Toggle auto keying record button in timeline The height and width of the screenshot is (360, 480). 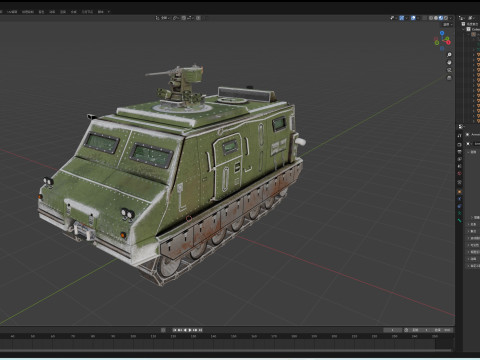click(163, 330)
